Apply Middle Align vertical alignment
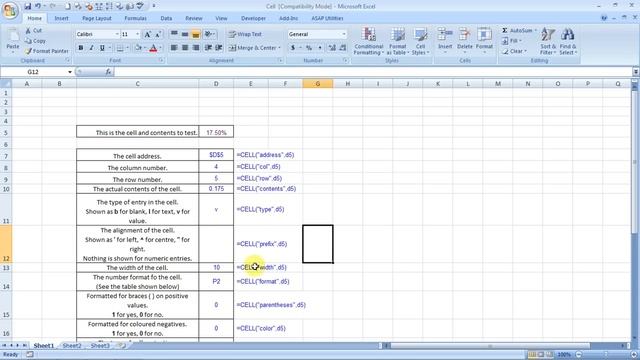The width and height of the screenshot is (640, 360). pos(185,34)
